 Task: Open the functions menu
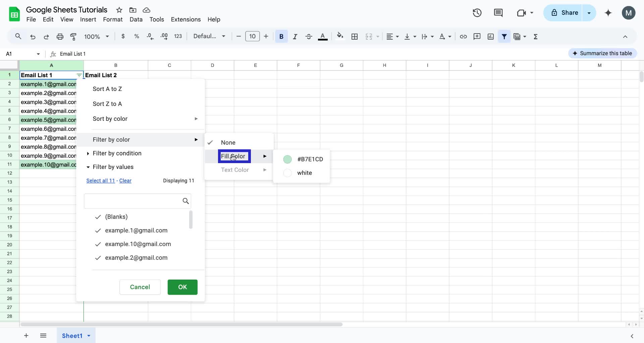click(535, 36)
